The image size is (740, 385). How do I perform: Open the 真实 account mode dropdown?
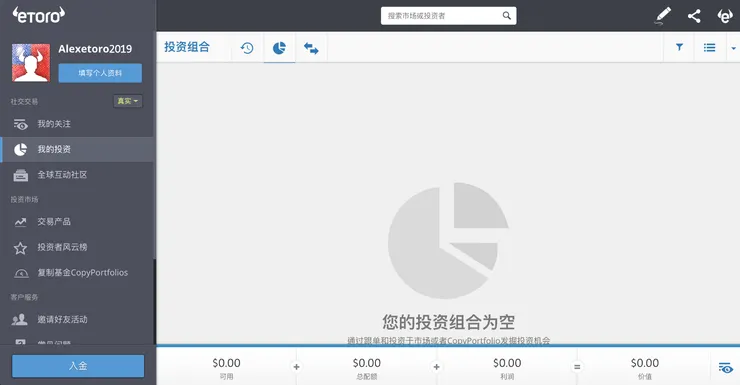pos(128,101)
